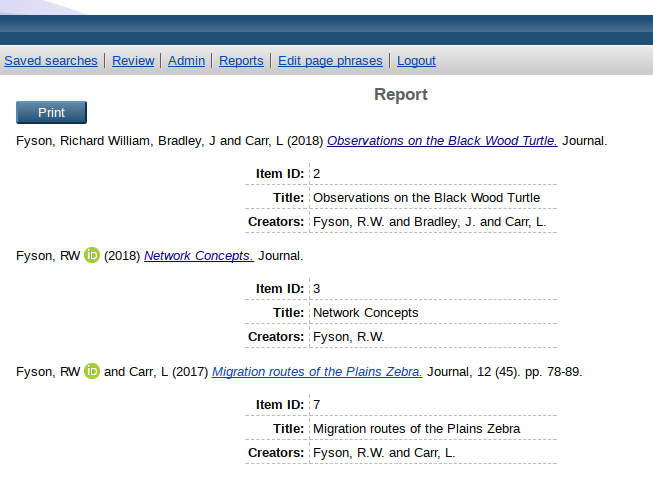Open Observations on the Black Wood Turtle link
The height and width of the screenshot is (479, 653).
(442, 141)
